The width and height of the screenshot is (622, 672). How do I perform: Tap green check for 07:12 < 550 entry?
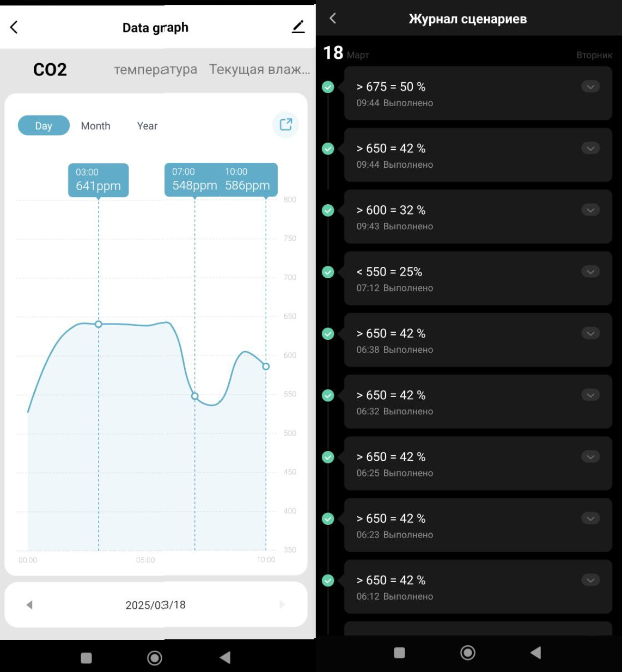328,272
